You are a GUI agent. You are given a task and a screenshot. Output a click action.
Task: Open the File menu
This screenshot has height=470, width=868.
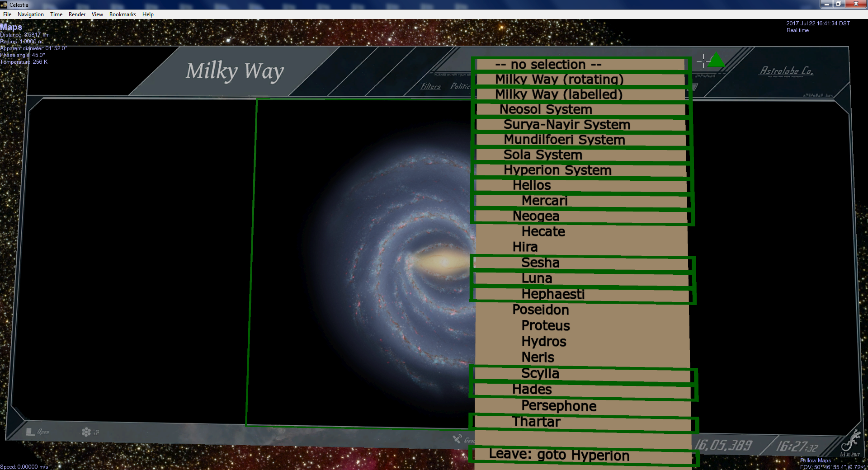point(7,14)
